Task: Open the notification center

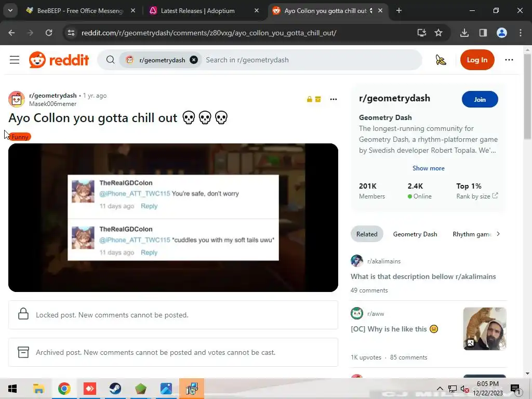Action: coord(515,389)
